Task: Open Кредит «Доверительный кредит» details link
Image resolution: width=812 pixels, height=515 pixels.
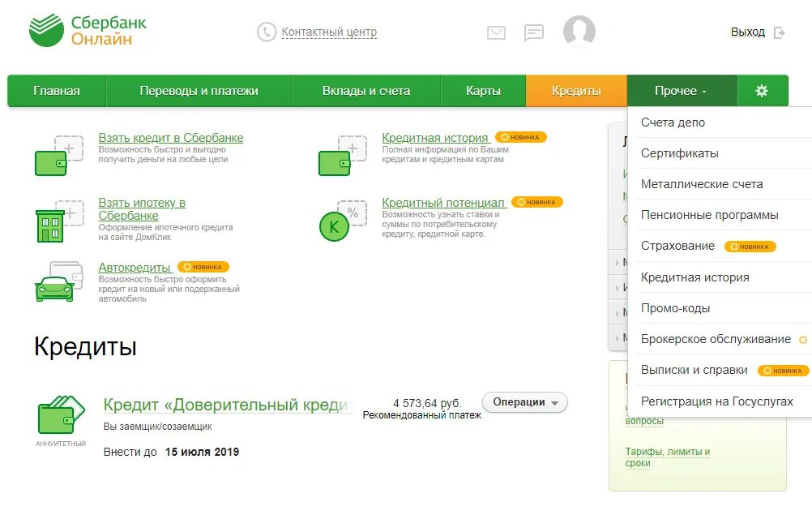Action: [x=228, y=405]
